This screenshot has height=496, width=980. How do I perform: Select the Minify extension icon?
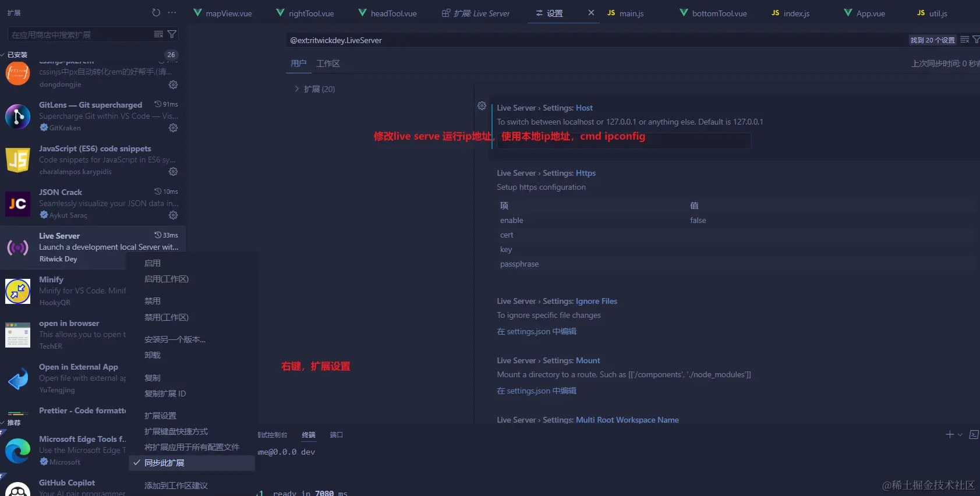click(x=18, y=291)
